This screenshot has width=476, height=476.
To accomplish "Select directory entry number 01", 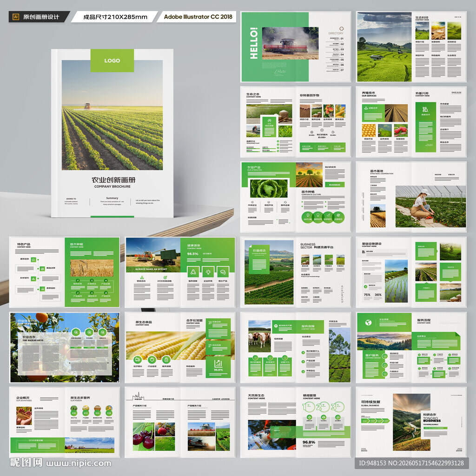I will click(x=342, y=39).
